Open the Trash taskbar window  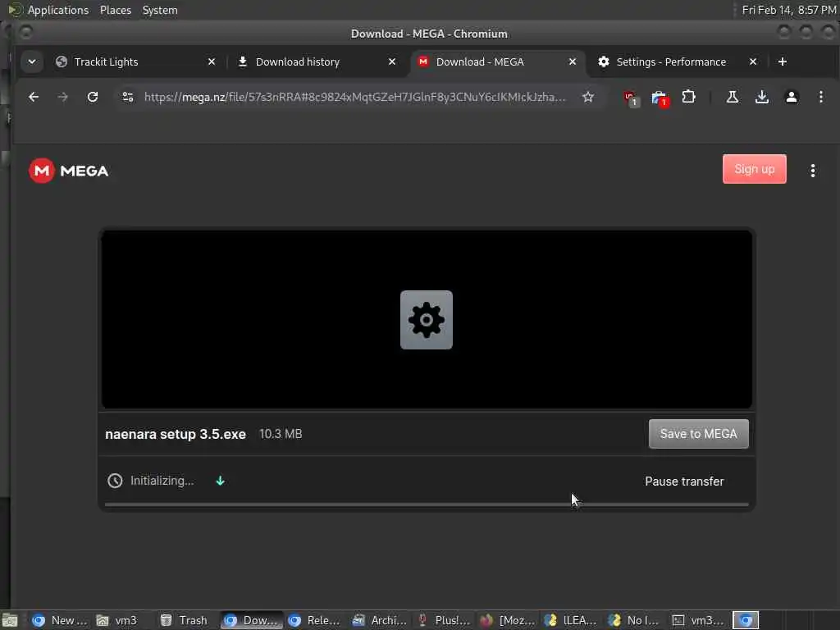pyautogui.click(x=184, y=620)
